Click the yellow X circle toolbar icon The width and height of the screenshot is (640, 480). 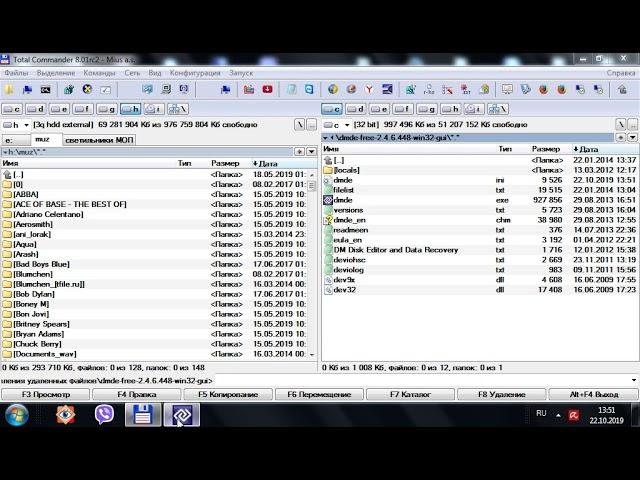[x=87, y=89]
